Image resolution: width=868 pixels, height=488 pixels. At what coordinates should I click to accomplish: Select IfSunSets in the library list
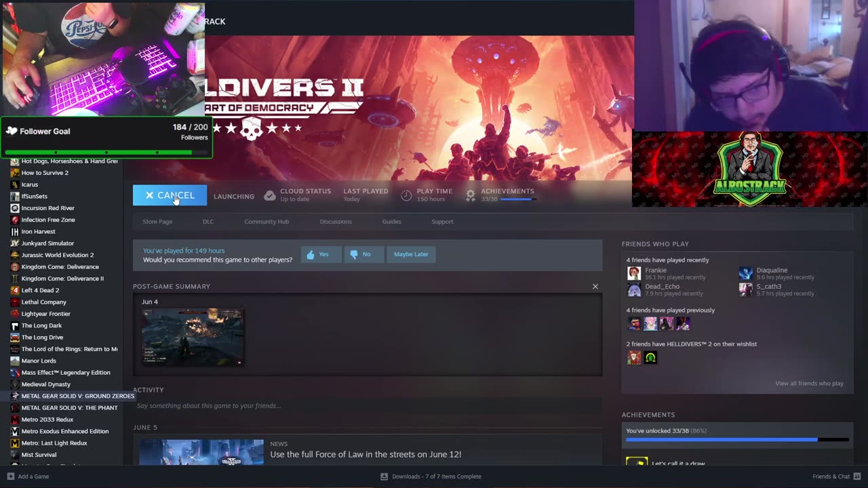34,197
